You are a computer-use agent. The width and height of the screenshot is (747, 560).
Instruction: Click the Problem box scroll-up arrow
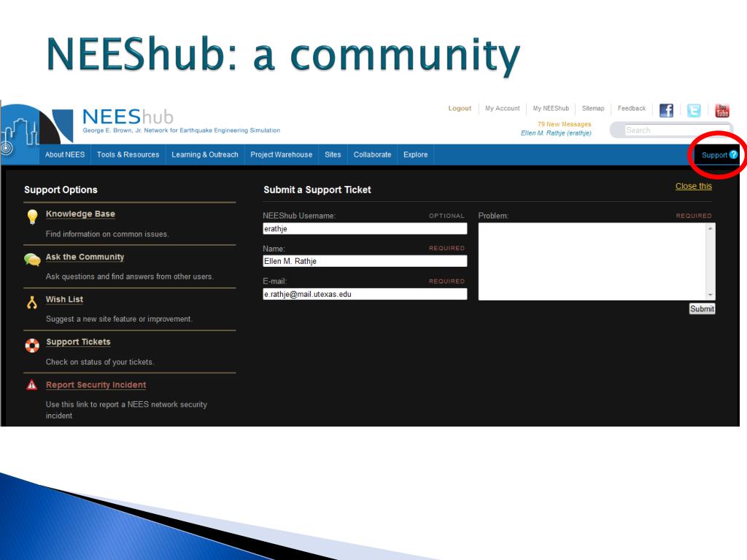(x=711, y=228)
